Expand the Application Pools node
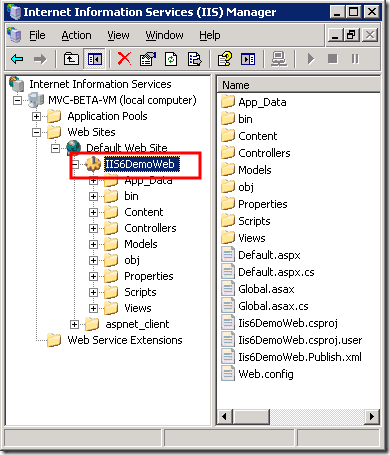 click(x=36, y=116)
